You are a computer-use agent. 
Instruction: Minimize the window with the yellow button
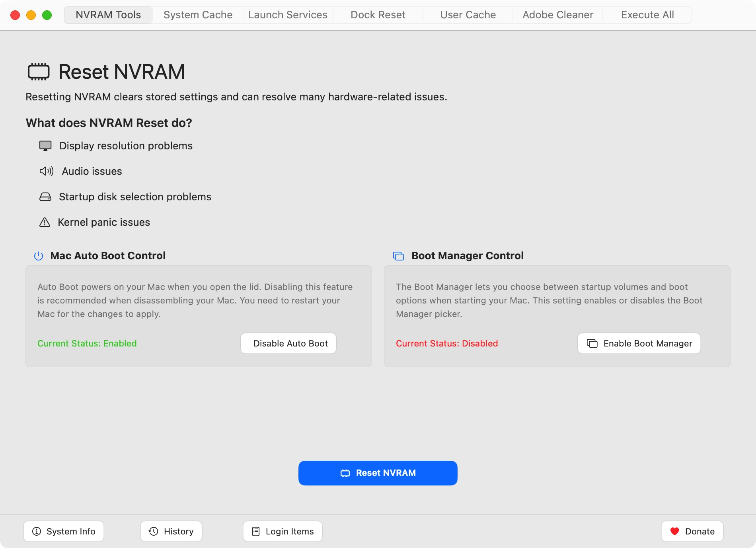[x=31, y=15]
